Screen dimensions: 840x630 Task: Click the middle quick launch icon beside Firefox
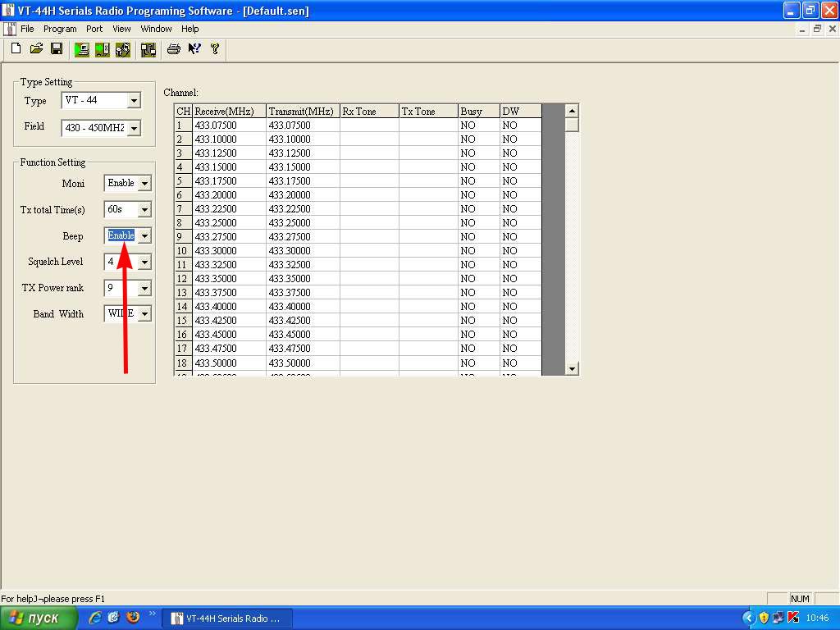113,617
